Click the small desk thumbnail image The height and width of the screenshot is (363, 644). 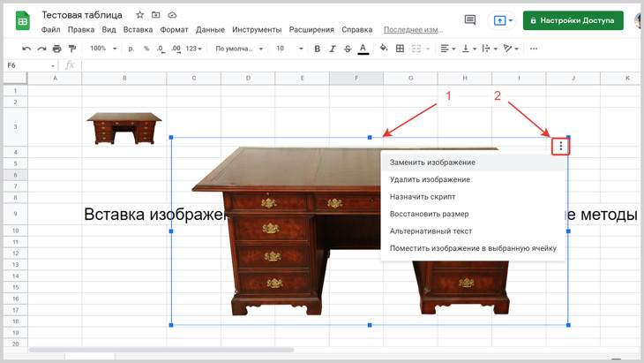124,127
